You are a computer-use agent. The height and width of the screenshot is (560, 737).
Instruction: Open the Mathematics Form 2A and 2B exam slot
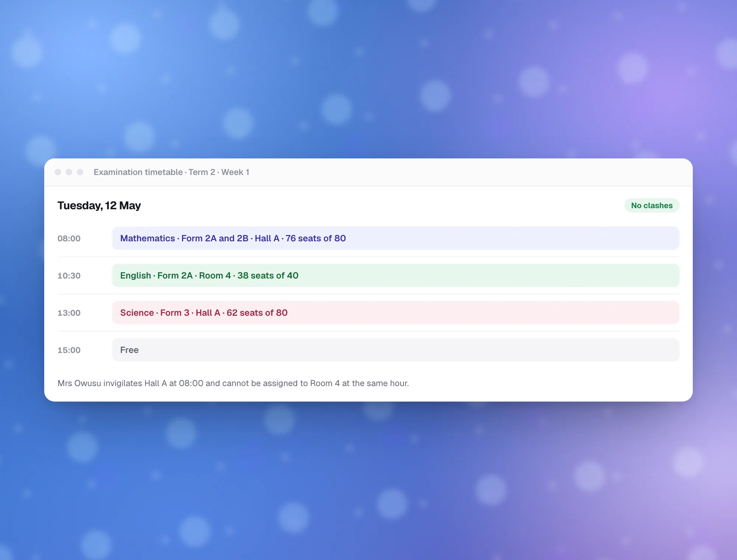(x=395, y=238)
